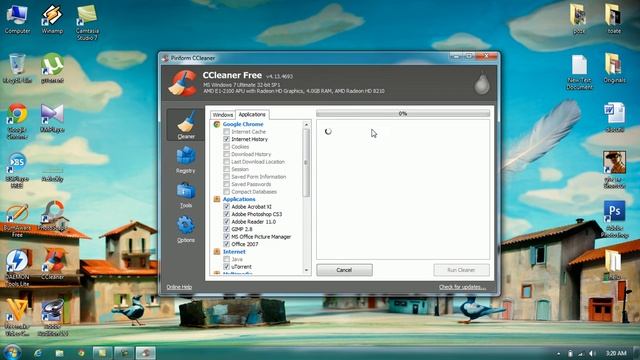Open the Adobe Audition desktop shortcut
Image resolution: width=640 pixels, height=360 pixels.
coord(52,318)
